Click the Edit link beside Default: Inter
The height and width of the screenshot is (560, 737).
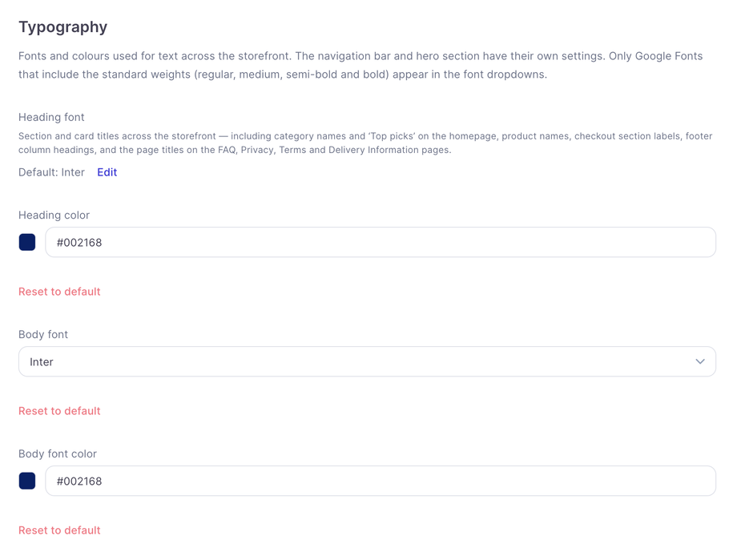(x=107, y=172)
